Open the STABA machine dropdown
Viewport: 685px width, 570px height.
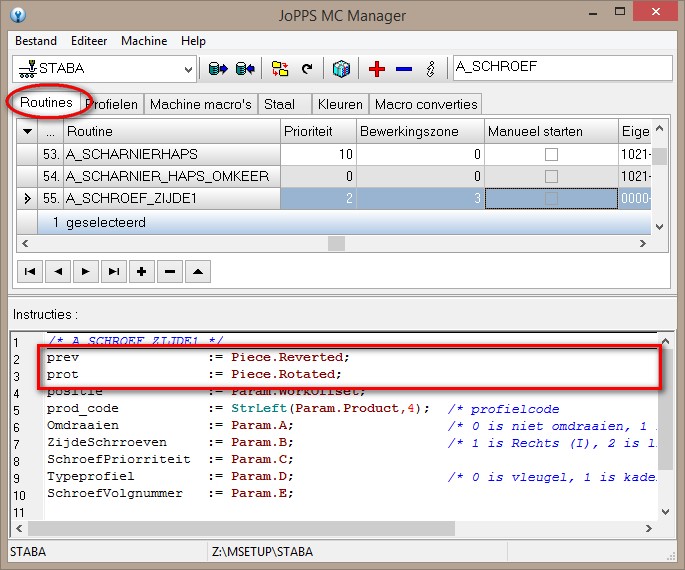click(x=188, y=69)
